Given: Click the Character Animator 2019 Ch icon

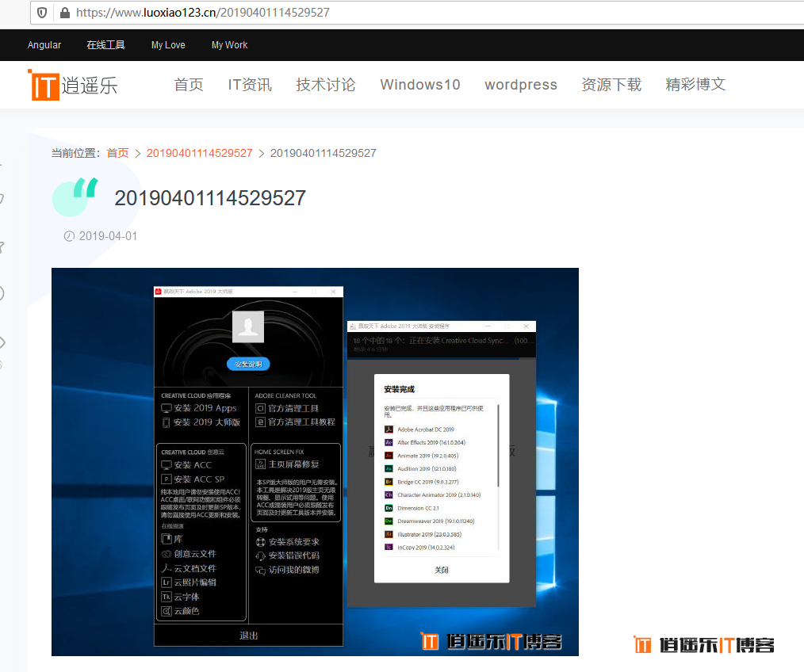Looking at the screenshot, I should click(x=389, y=494).
